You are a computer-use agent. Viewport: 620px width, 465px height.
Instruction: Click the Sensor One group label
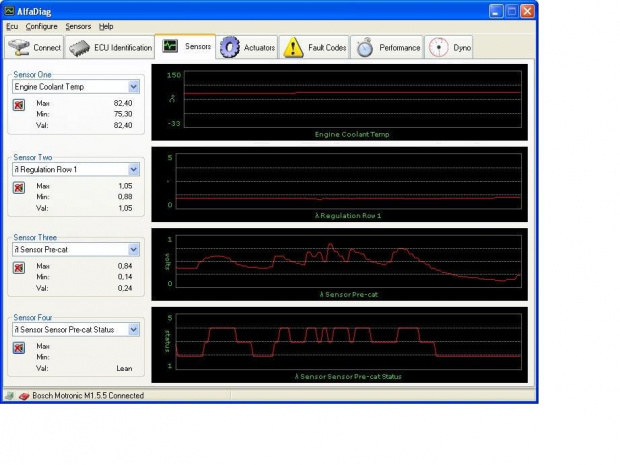click(32, 75)
